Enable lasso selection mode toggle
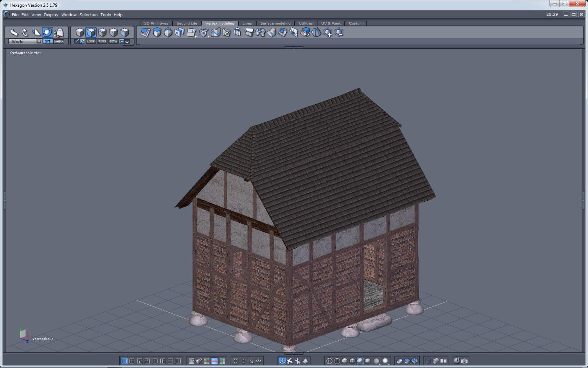 click(127, 41)
